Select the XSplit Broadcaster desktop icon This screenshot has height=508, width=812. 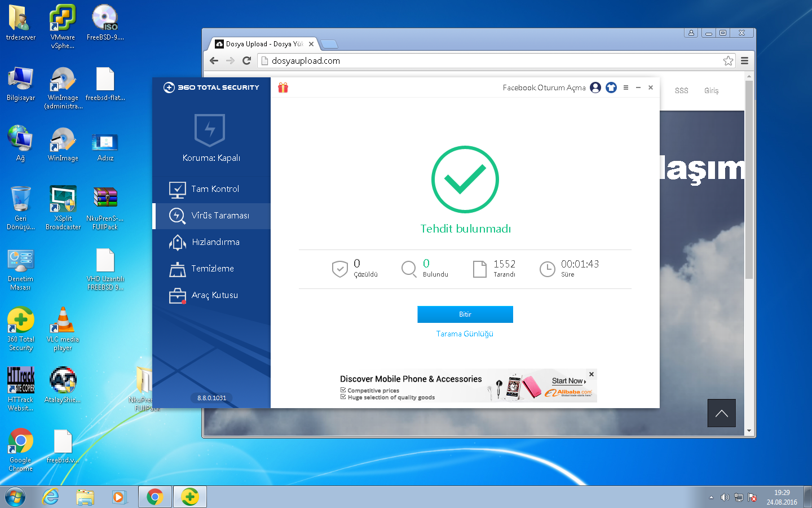63,208
